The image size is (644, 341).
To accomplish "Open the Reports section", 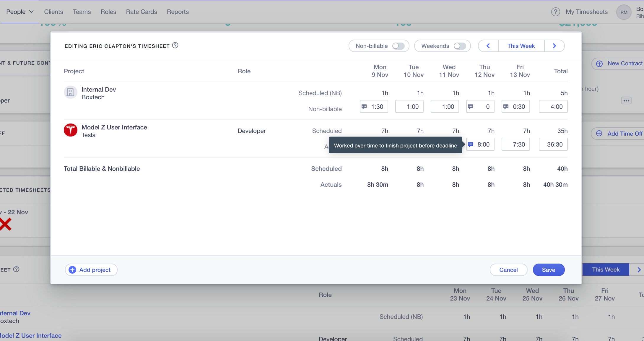I will [x=178, y=12].
